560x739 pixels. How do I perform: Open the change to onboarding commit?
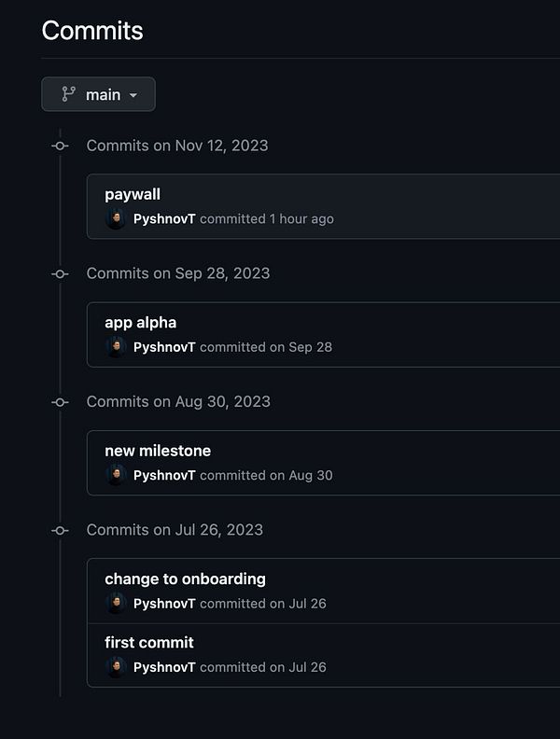pos(185,579)
